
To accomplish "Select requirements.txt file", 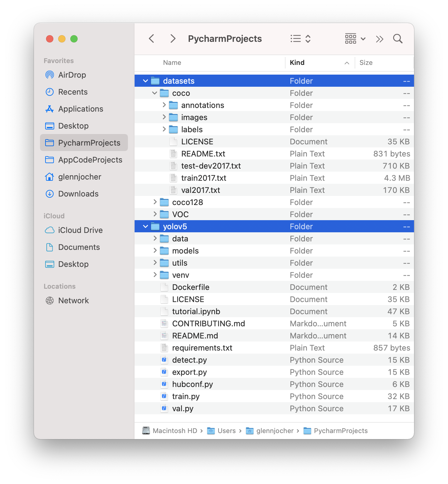I will [x=274, y=348].
